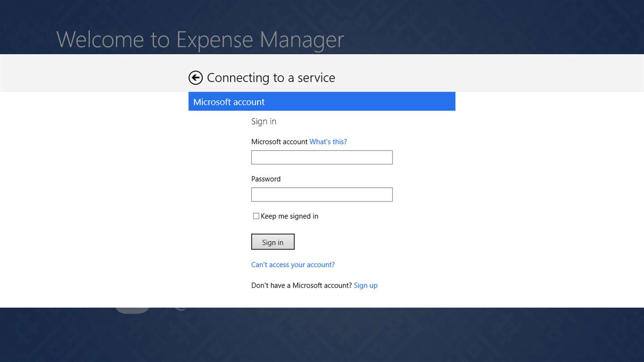644x362 pixels.
Task: Click the Connecting to a service title
Action: point(271,78)
